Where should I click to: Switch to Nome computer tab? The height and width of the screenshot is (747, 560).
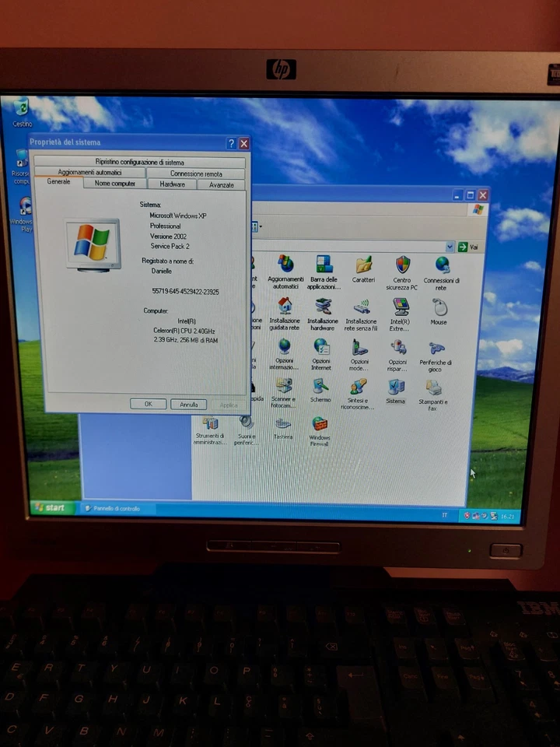pyautogui.click(x=115, y=184)
